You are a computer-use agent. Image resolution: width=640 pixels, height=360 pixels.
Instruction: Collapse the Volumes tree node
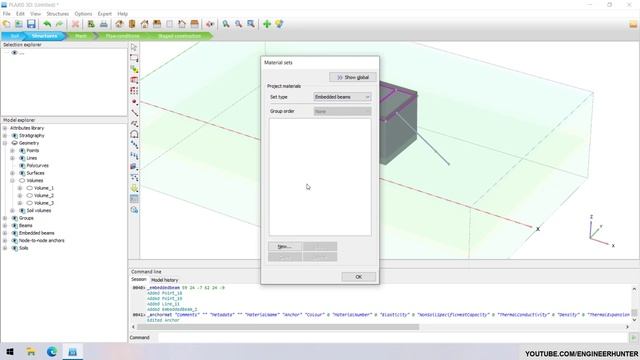(12, 180)
